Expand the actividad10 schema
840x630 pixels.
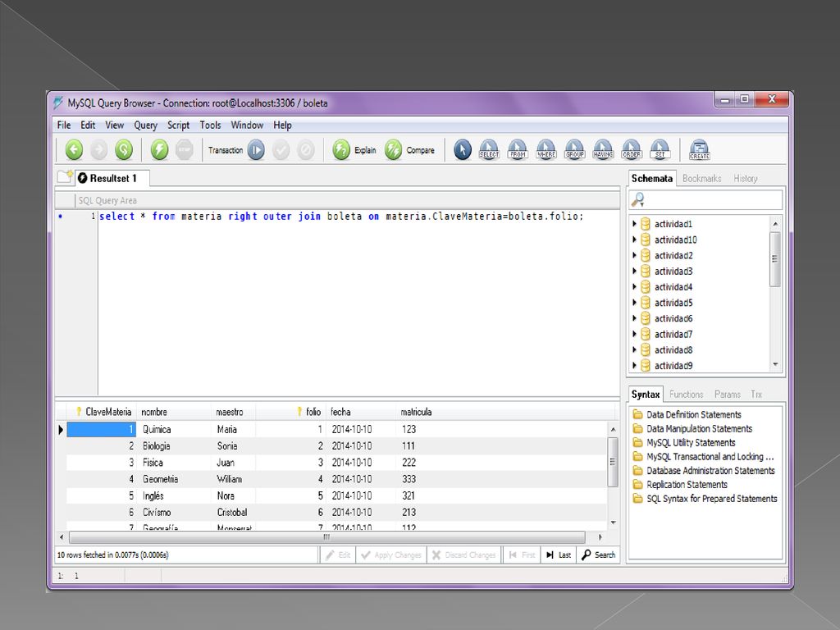[634, 240]
